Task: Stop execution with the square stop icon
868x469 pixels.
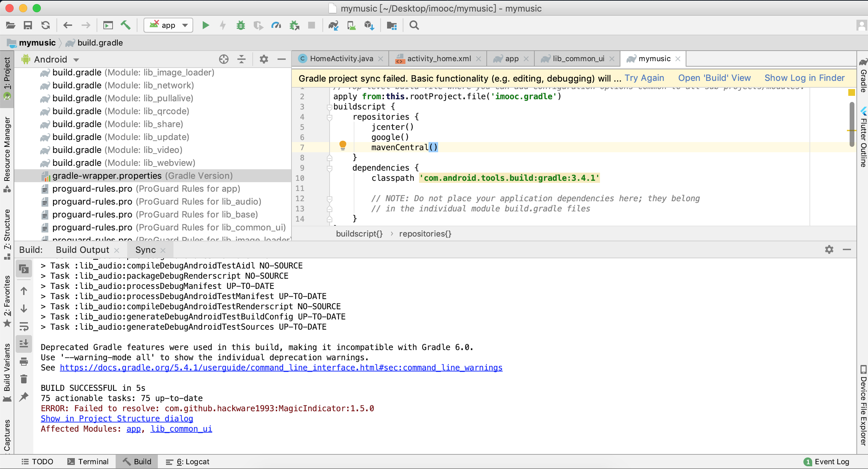Action: click(311, 25)
